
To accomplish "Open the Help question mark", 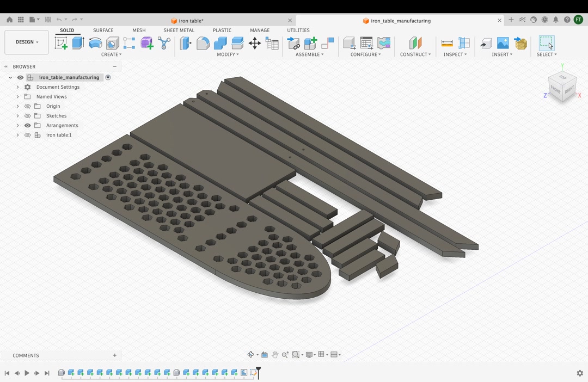I will click(567, 20).
